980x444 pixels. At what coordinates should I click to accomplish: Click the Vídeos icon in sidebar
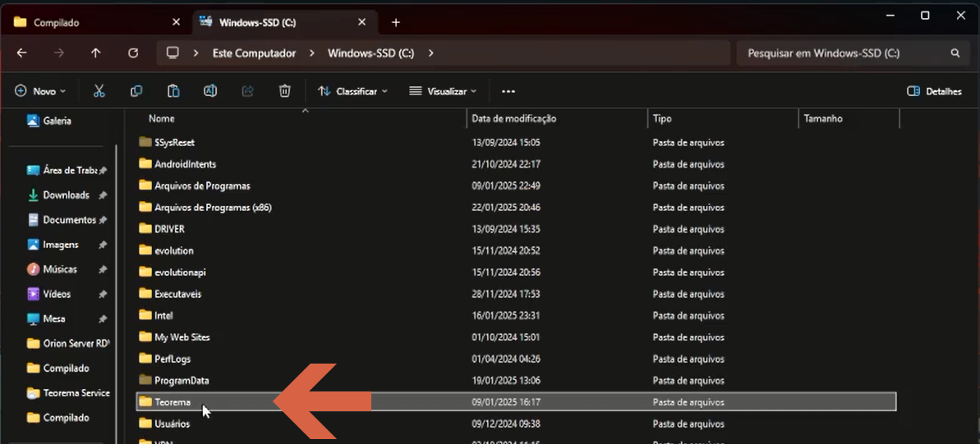point(33,294)
